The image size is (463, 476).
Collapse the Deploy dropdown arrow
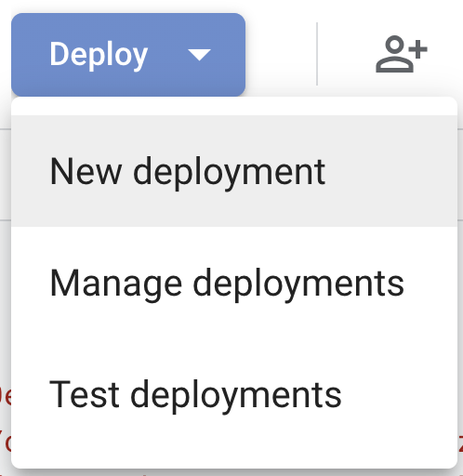click(199, 55)
